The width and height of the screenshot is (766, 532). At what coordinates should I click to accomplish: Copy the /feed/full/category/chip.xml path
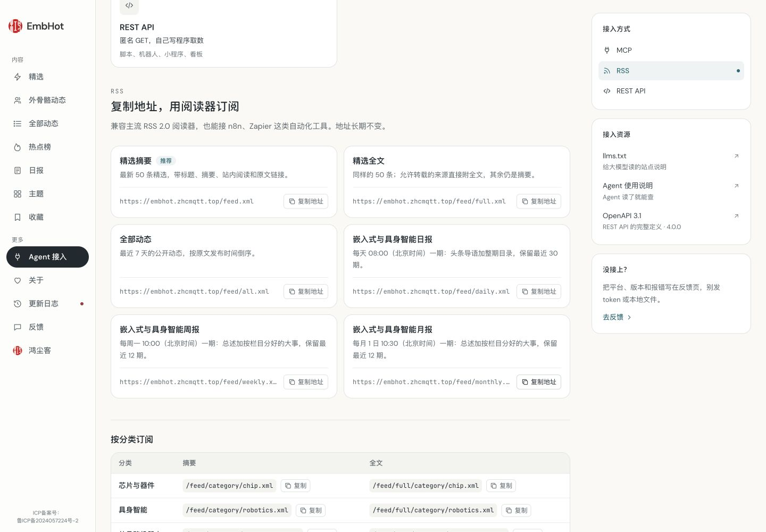[501, 486]
